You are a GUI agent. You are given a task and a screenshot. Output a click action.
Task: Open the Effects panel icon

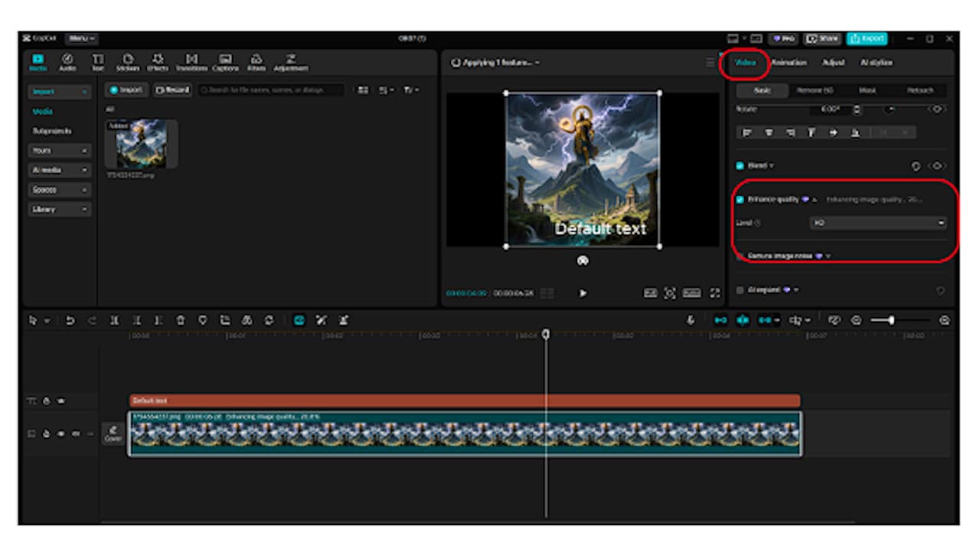point(158,62)
